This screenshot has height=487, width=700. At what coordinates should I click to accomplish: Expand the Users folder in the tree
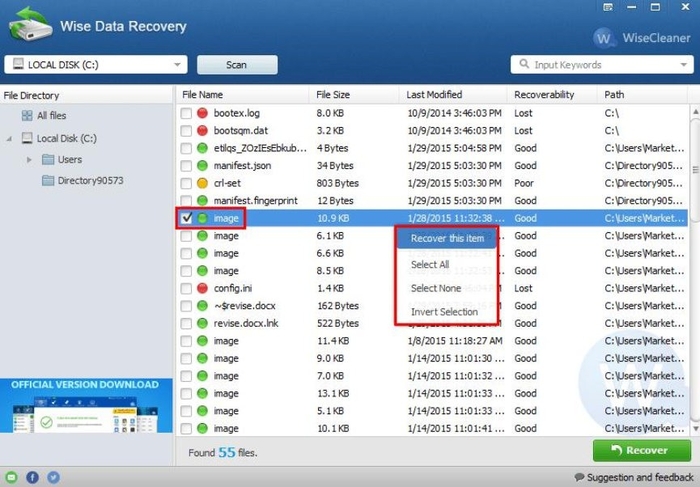[x=30, y=160]
